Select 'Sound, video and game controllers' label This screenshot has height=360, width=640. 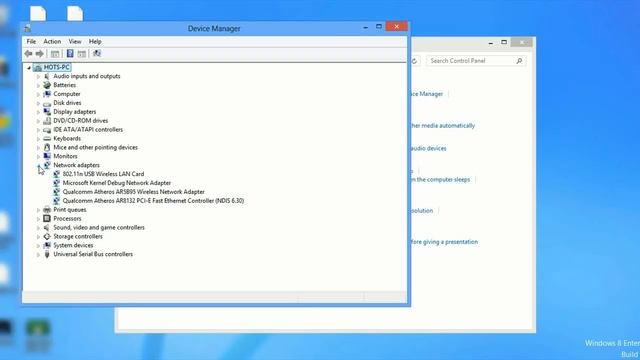[99, 228]
